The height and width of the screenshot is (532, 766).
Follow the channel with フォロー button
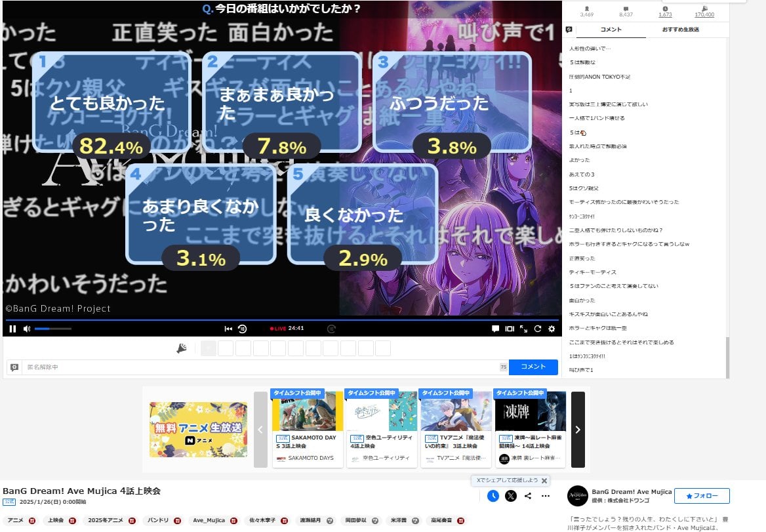702,496
